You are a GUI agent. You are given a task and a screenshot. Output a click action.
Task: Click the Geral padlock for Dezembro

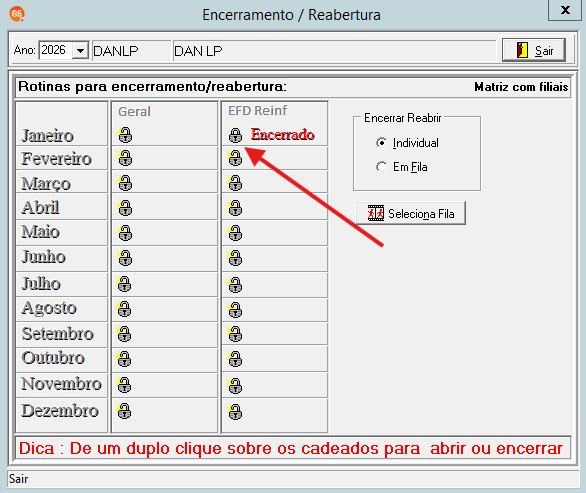pos(124,411)
